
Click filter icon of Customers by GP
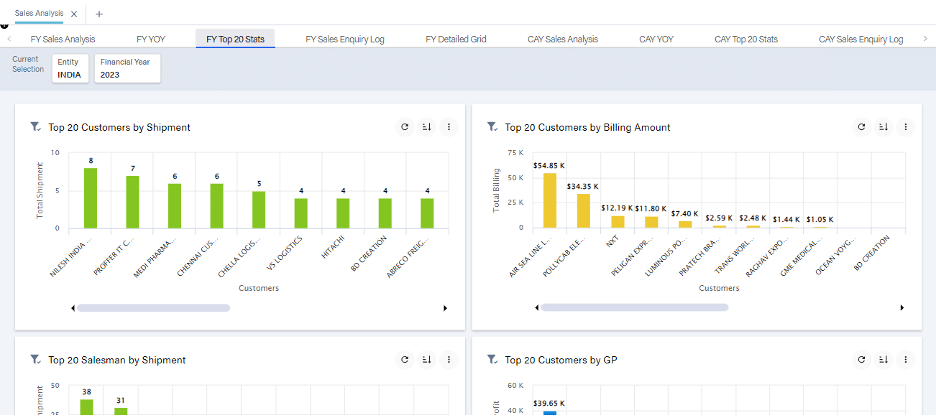pos(492,359)
